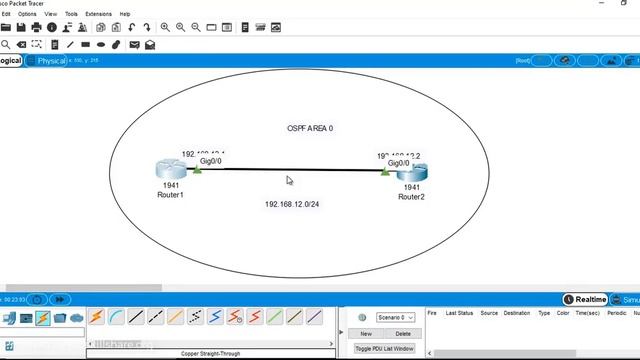Click the device search input field
This screenshot has height=360, width=640.
coord(42,332)
